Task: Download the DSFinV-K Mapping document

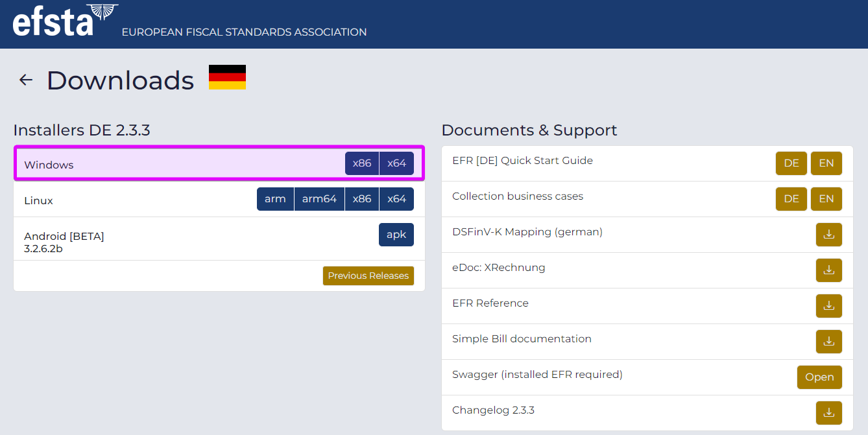Action: coord(828,235)
